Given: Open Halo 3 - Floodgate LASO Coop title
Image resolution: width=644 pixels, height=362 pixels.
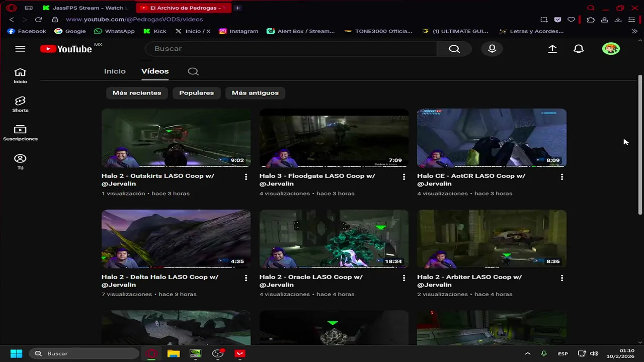Looking at the screenshot, I should 317,180.
